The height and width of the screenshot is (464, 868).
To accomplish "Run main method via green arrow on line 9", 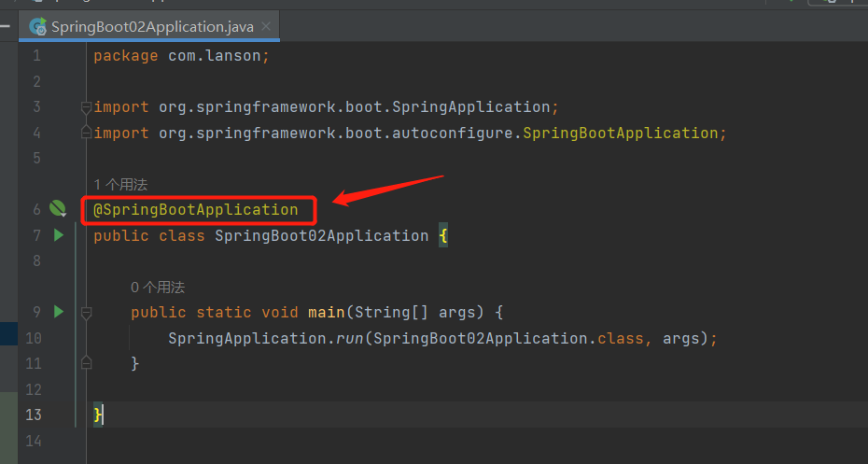I will pyautogui.click(x=59, y=312).
